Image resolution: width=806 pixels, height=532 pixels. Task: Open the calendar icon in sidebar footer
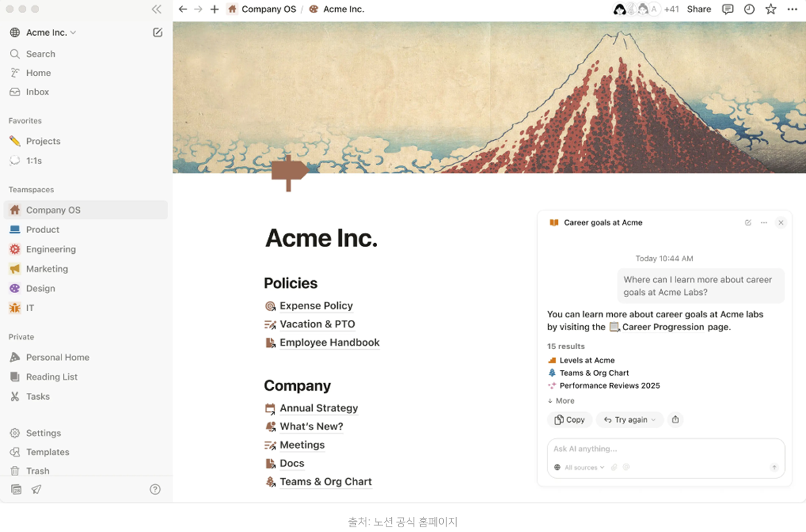click(16, 489)
